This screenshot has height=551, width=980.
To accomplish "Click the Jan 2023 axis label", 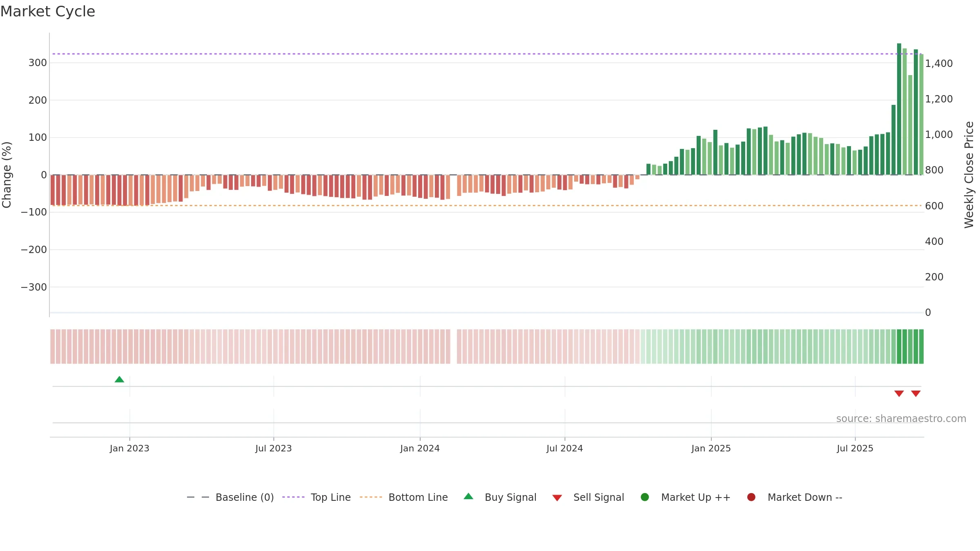I will click(129, 448).
